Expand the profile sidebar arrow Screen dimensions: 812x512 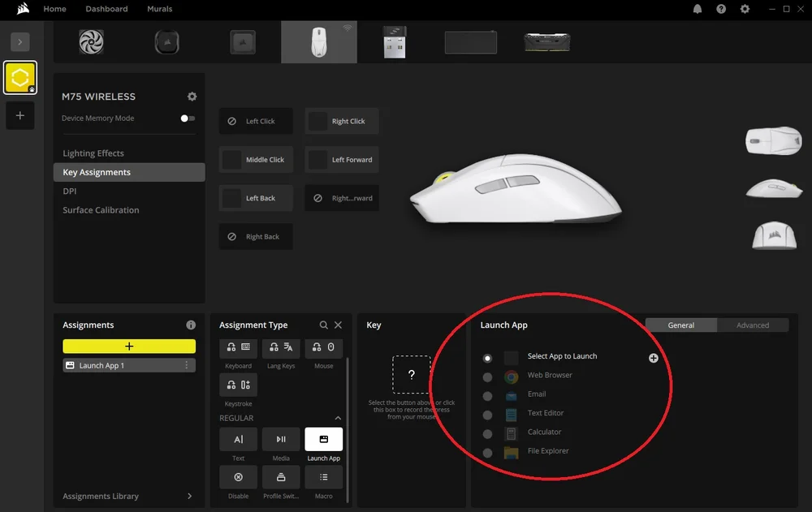pyautogui.click(x=20, y=42)
